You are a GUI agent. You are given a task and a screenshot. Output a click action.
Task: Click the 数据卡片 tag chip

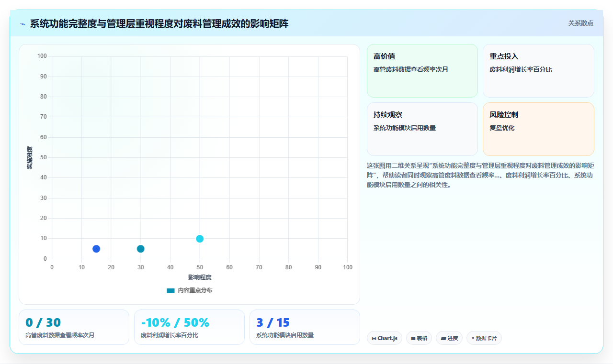coord(484,338)
